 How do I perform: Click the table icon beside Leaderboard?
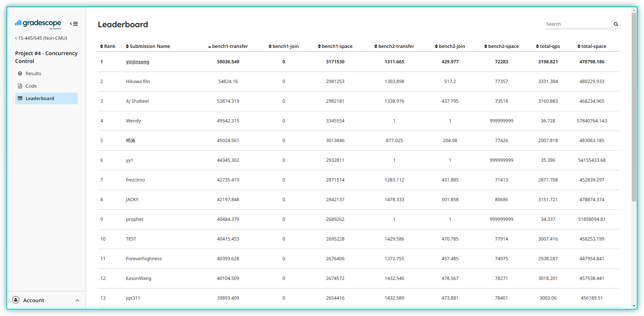[x=20, y=98]
